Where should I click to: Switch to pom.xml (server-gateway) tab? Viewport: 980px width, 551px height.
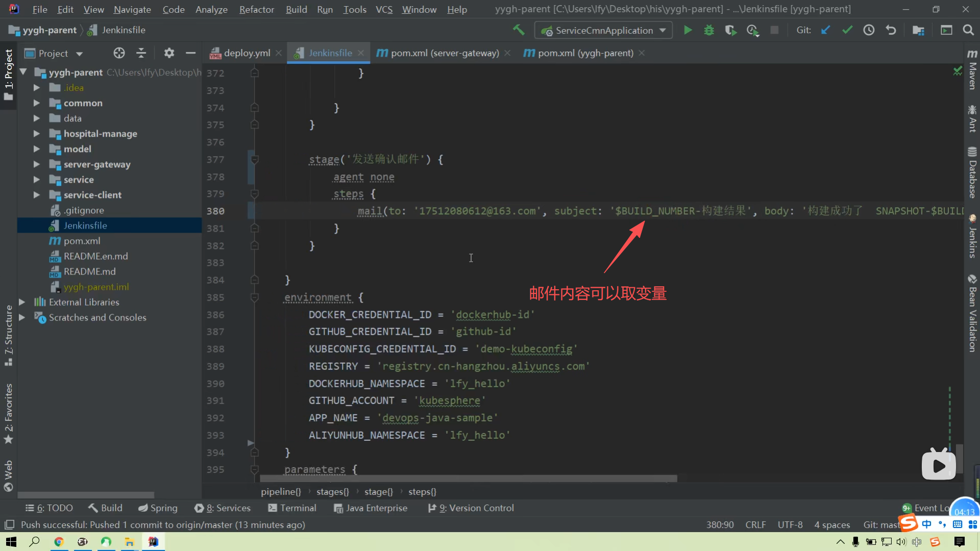pos(444,53)
